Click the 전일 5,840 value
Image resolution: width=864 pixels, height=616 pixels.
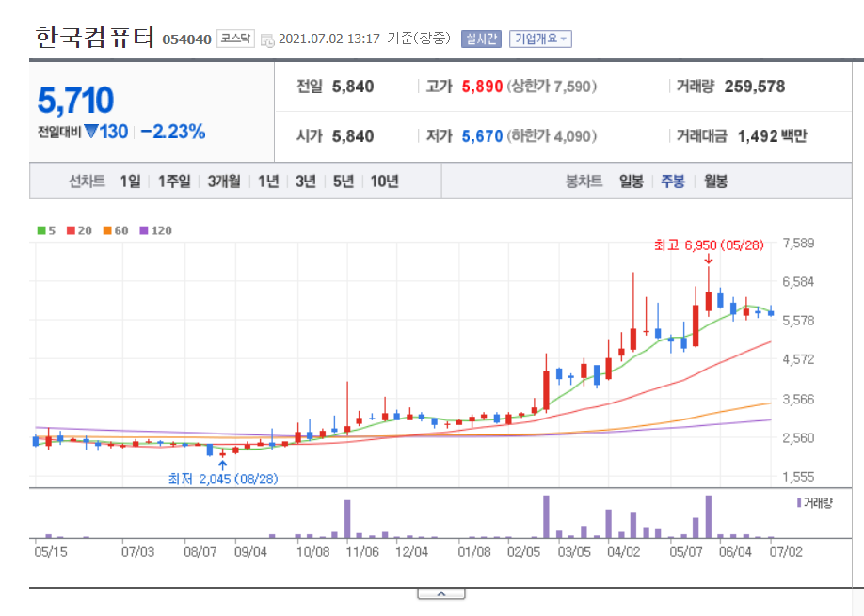coord(353,87)
